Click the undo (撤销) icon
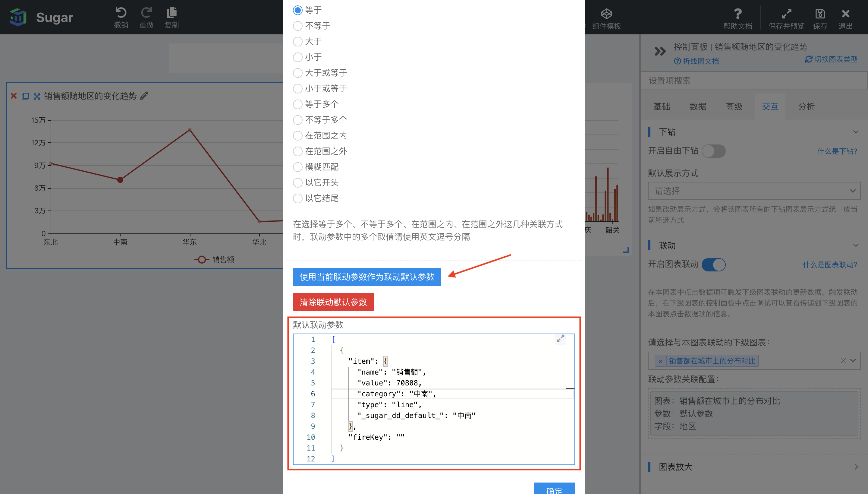Image resolution: width=868 pixels, height=494 pixels. click(119, 12)
